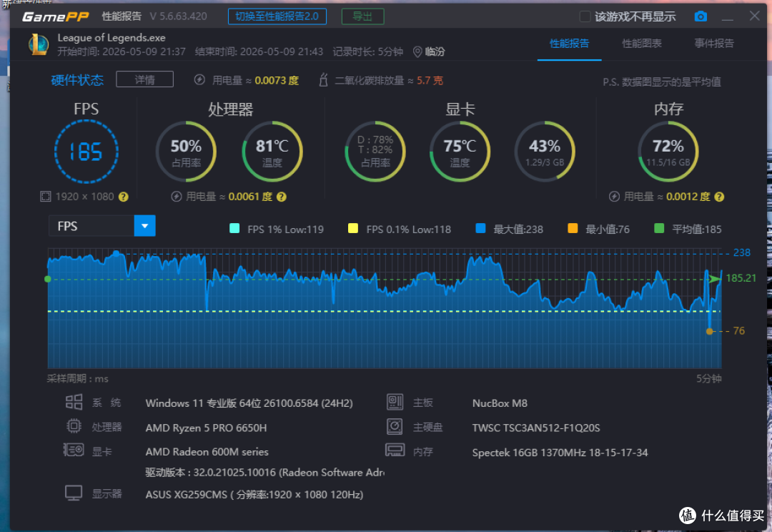
Task: Click the system (系统) Windows icon
Action: coord(74,403)
